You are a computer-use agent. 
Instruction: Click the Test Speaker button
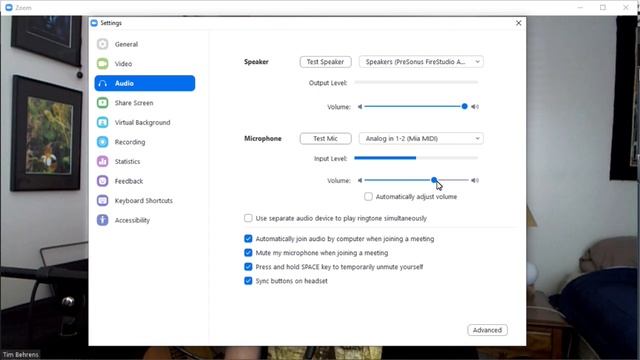(x=325, y=62)
